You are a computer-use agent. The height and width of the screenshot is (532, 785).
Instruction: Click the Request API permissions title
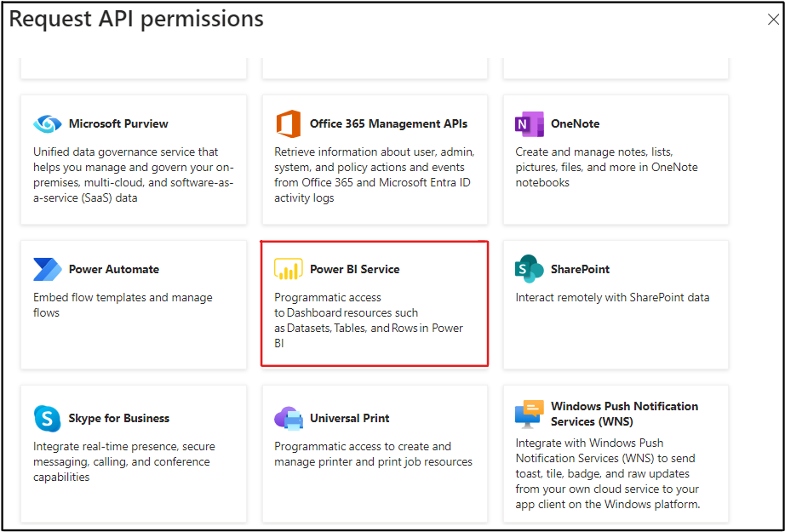pos(136,20)
